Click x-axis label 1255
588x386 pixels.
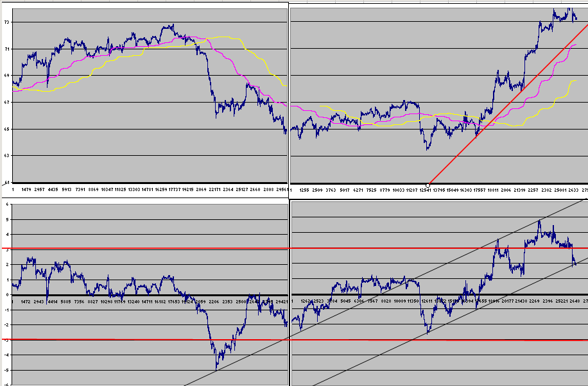pyautogui.click(x=304, y=190)
